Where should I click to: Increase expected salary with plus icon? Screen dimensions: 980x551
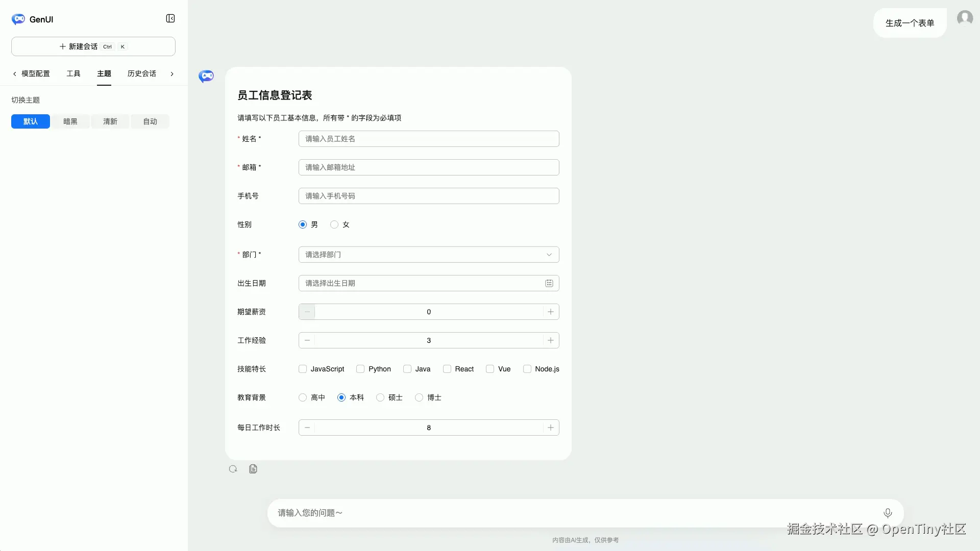(x=551, y=312)
